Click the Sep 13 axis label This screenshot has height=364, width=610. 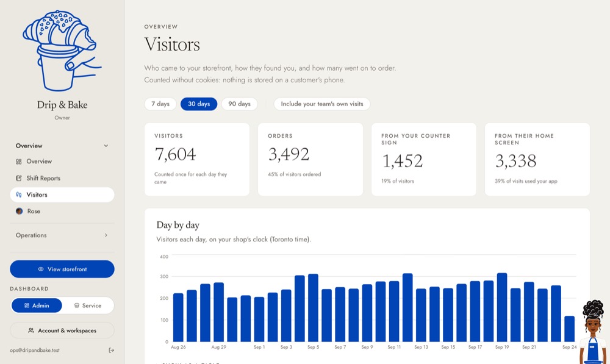pyautogui.click(x=421, y=347)
